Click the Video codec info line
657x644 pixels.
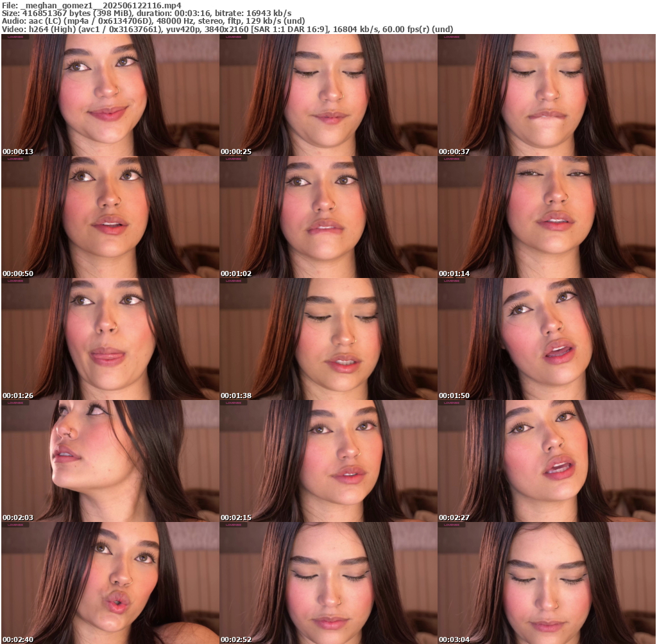tap(228, 30)
